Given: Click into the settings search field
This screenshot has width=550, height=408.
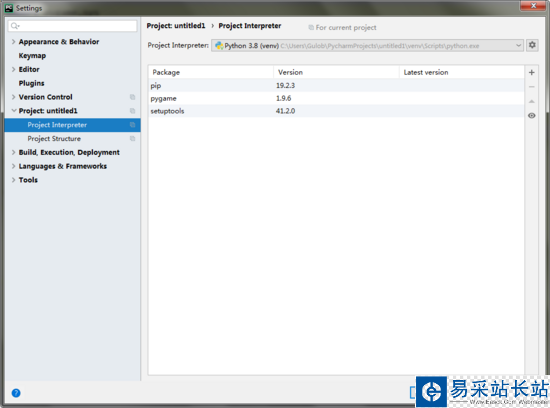Looking at the screenshot, I should click(x=73, y=26).
